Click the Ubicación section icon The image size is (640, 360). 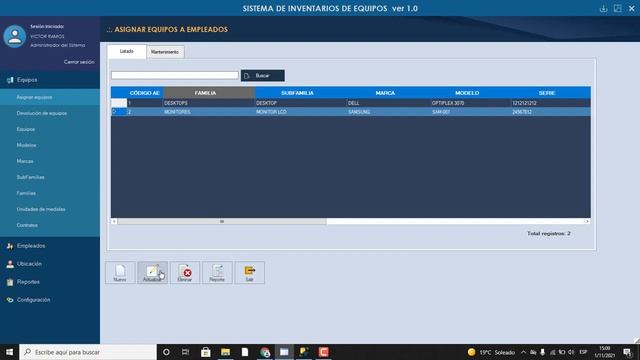click(x=10, y=264)
